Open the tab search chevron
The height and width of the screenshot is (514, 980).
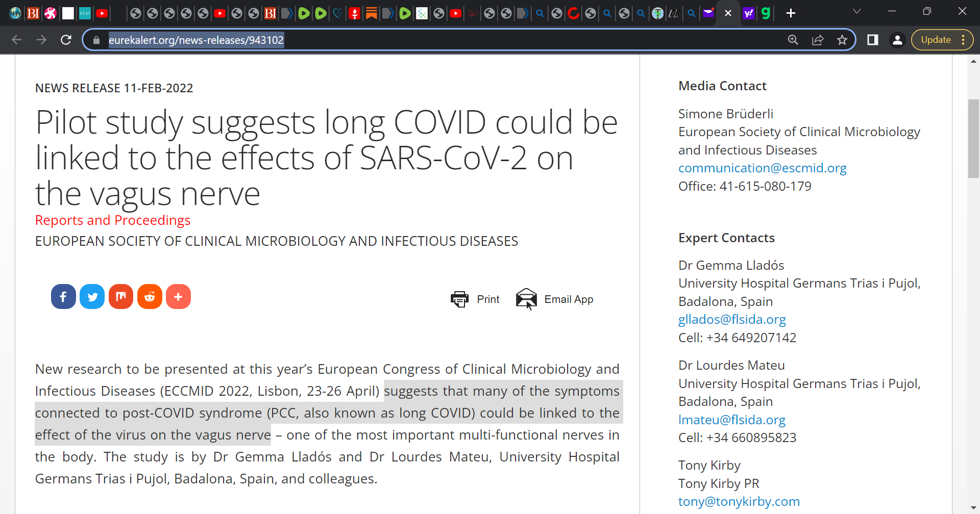(857, 11)
